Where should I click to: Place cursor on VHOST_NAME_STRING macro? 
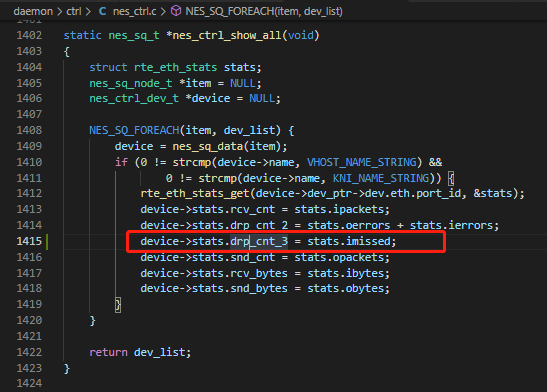click(362, 162)
